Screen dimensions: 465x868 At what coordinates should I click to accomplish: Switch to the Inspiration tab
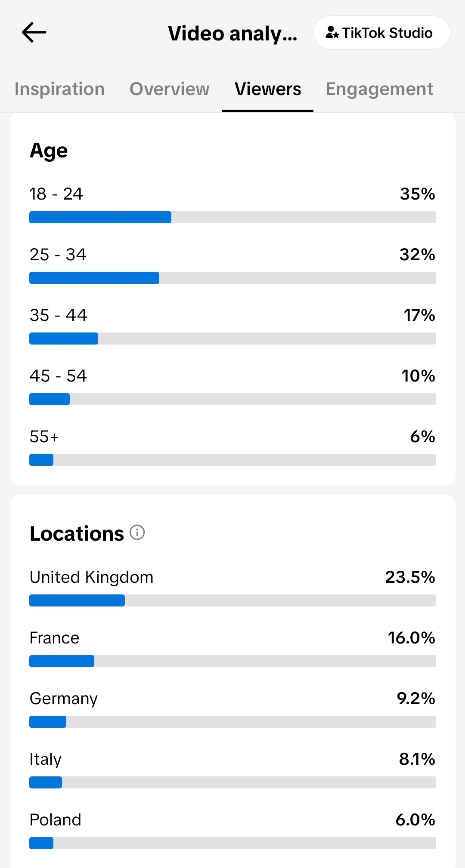(x=59, y=89)
